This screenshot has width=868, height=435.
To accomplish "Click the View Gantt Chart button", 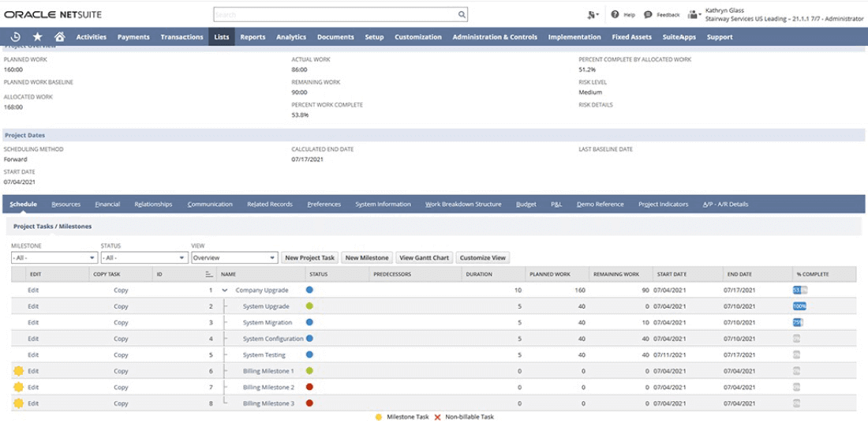I will pyautogui.click(x=425, y=258).
